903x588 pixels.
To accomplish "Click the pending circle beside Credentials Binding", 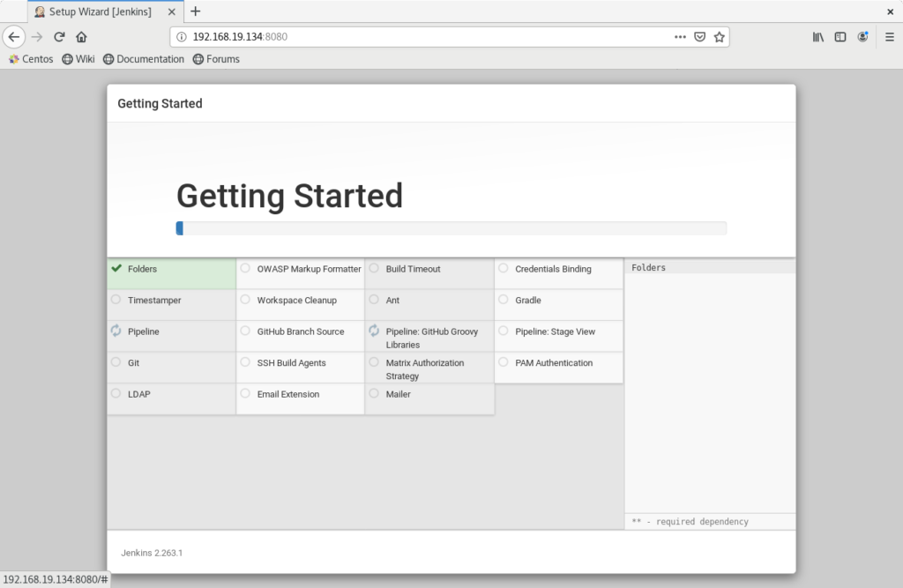I will tap(504, 268).
